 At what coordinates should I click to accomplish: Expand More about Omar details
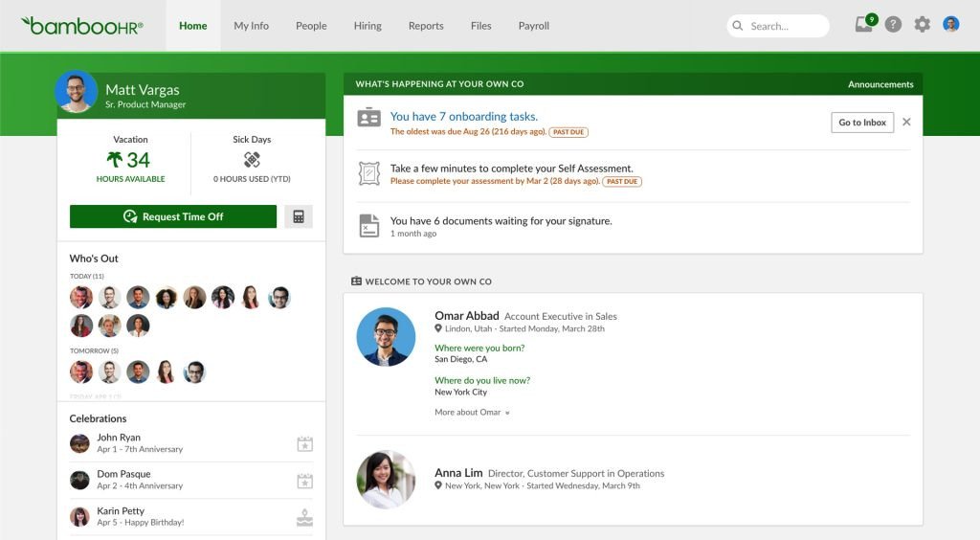click(x=472, y=413)
